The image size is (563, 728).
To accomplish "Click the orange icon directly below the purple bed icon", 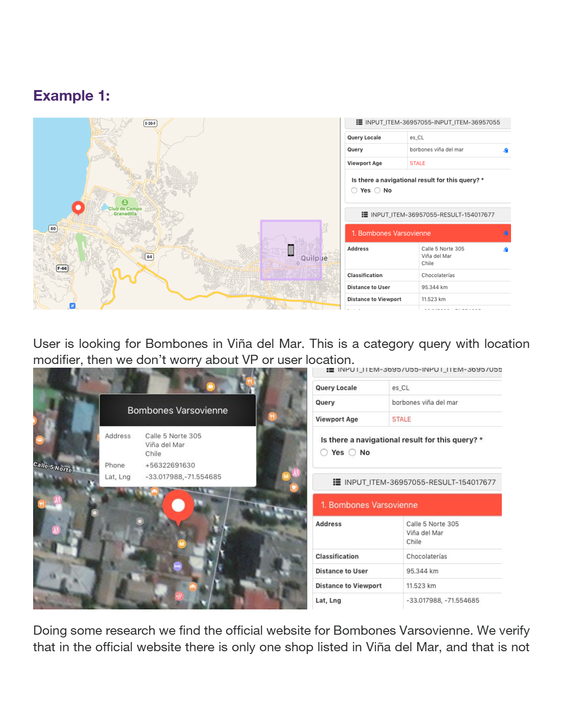I will [193, 586].
